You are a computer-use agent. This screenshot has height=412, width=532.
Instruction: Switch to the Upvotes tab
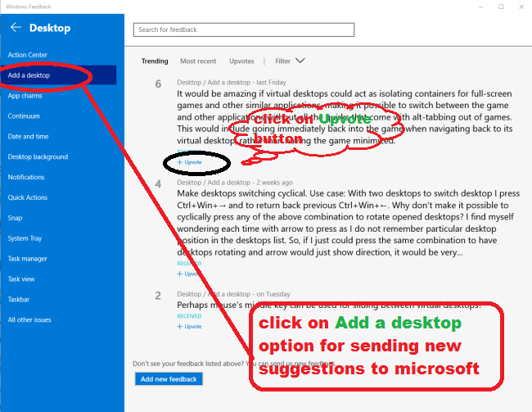tap(241, 61)
